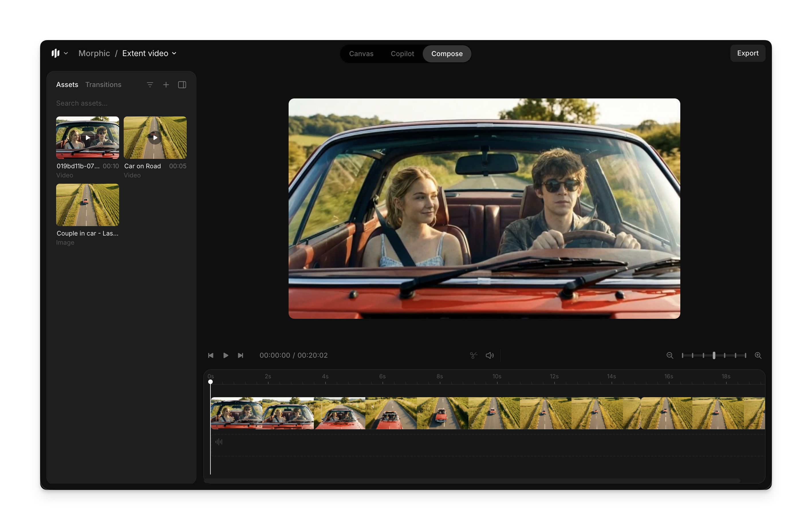Mute audio with the speaker icon
The width and height of the screenshot is (812, 530).
click(490, 355)
